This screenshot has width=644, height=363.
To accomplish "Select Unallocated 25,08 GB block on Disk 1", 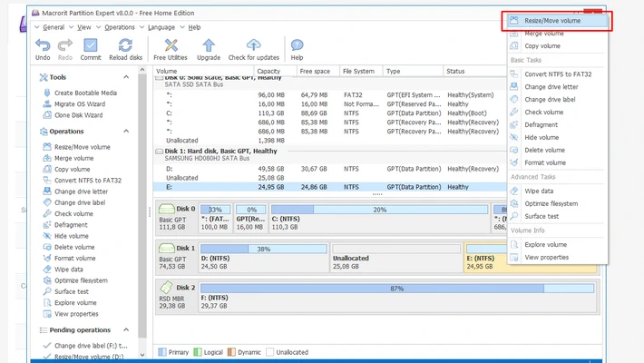I will point(396,258).
